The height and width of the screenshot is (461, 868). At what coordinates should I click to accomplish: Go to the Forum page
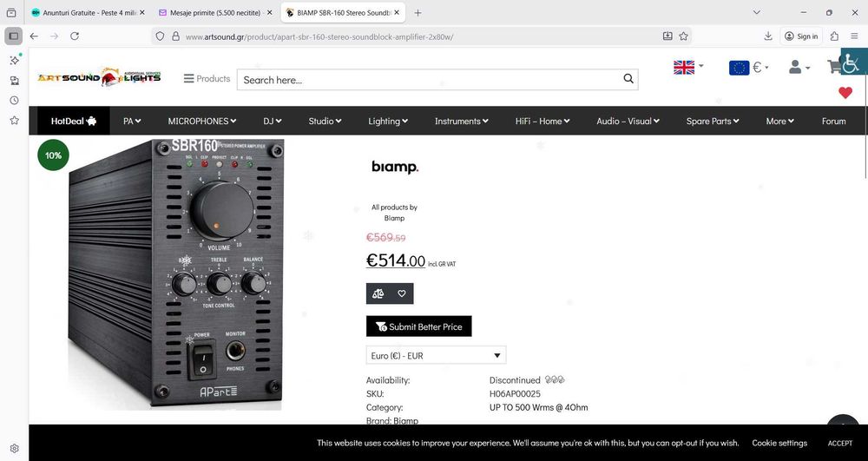[x=833, y=121]
